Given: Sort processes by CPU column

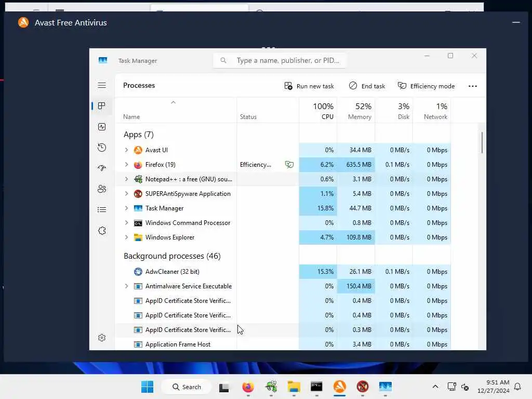Looking at the screenshot, I should [318, 110].
